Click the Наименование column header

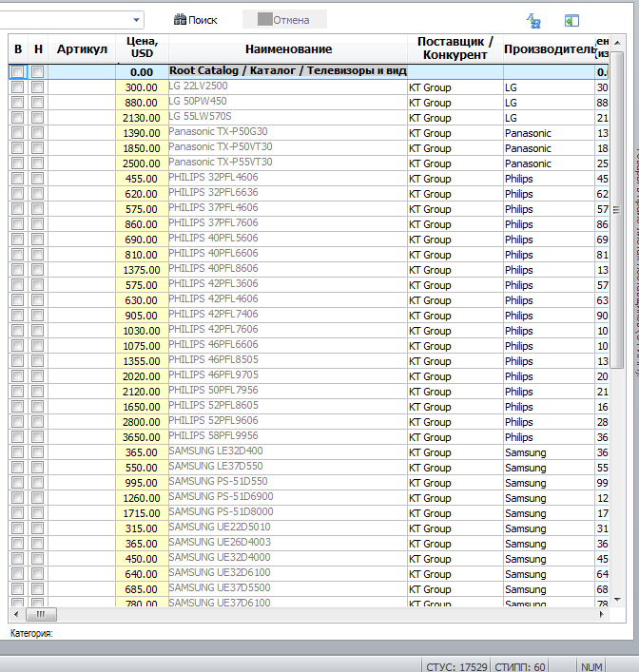tap(288, 48)
